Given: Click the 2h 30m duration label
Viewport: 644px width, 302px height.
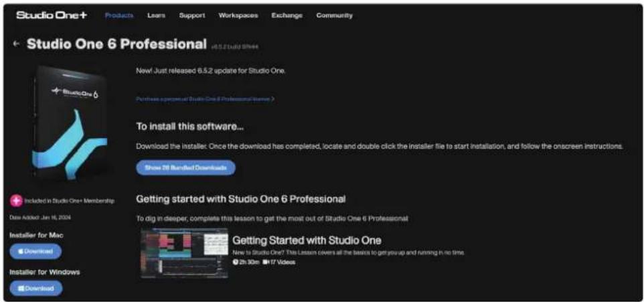Looking at the screenshot, I should point(246,262).
